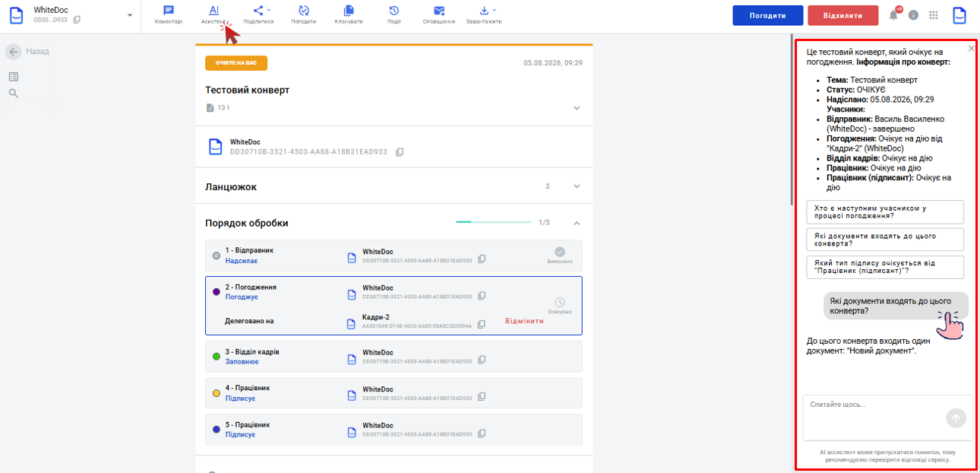Go back with the Назад arrow
The width and height of the screenshot is (980, 473).
14,52
